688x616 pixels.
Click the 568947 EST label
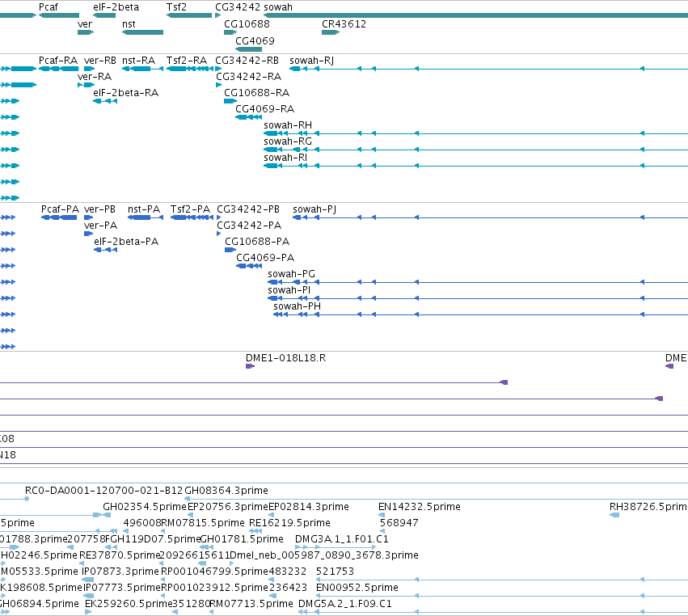click(399, 523)
